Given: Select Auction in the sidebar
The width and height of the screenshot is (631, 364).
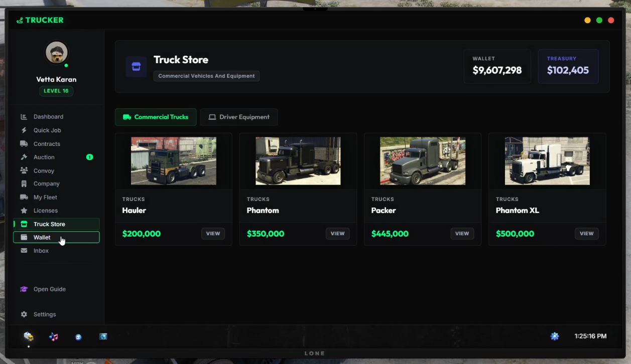Looking at the screenshot, I should 56,157.
